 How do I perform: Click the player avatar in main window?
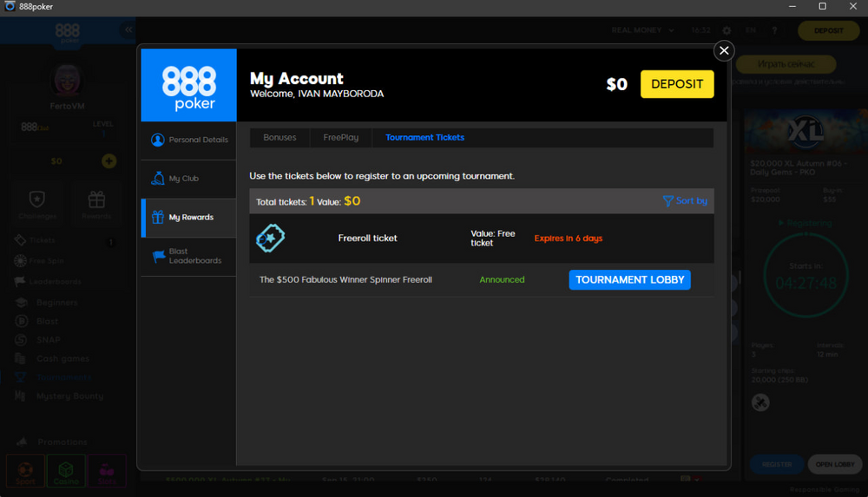(67, 81)
